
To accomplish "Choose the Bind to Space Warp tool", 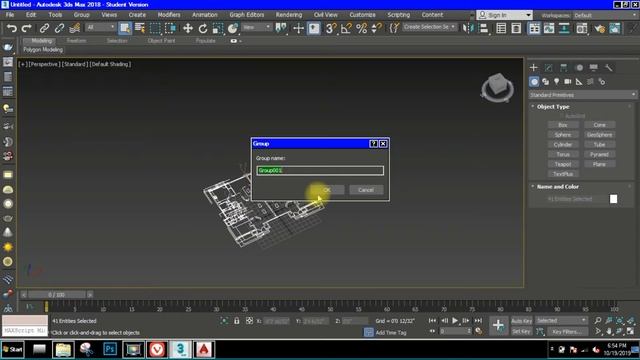I will (74, 28).
